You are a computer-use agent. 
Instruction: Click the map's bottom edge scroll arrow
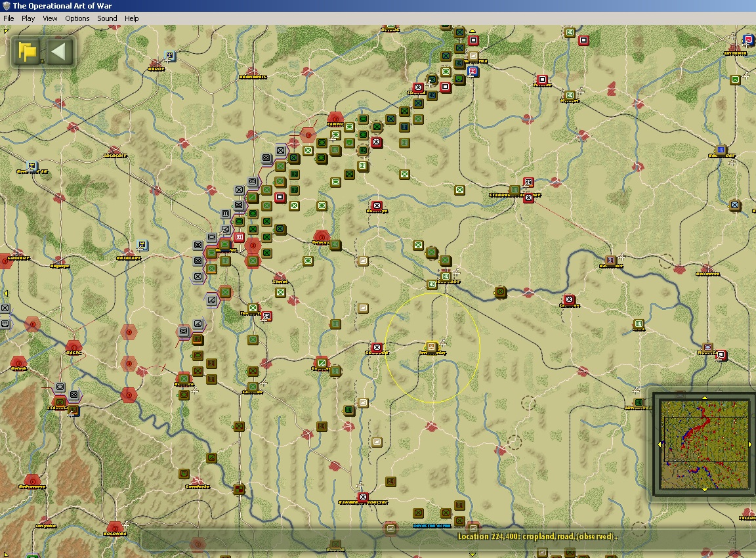pyautogui.click(x=472, y=555)
